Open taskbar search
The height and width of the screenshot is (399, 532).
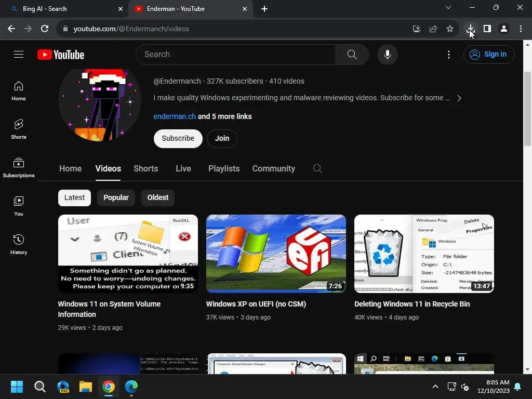39,387
